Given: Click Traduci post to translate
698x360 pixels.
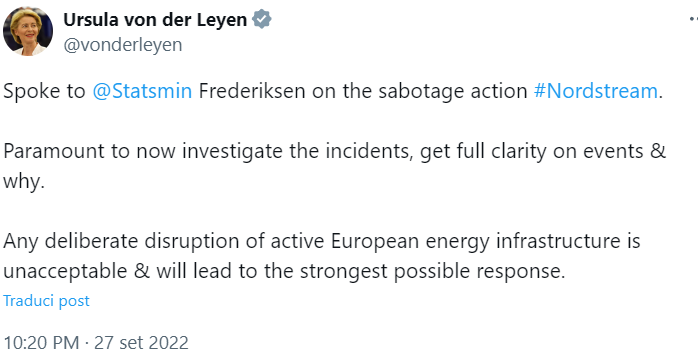Looking at the screenshot, I should click(46, 301).
